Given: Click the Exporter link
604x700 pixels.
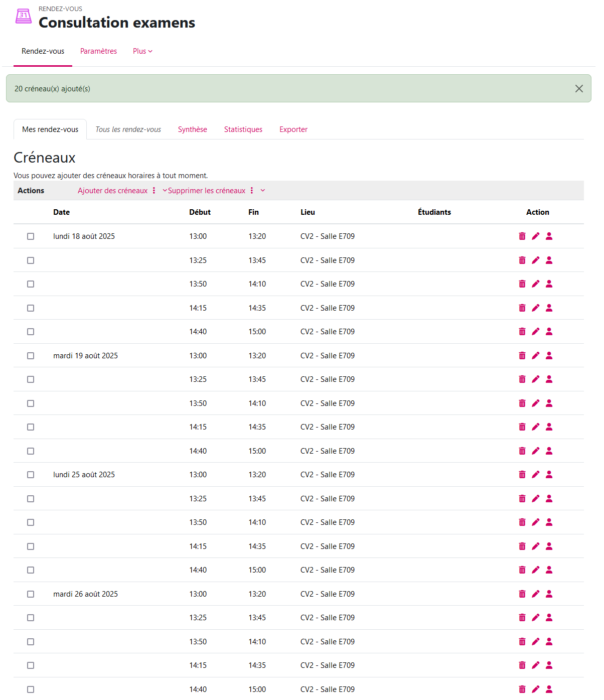Looking at the screenshot, I should pyautogui.click(x=293, y=129).
